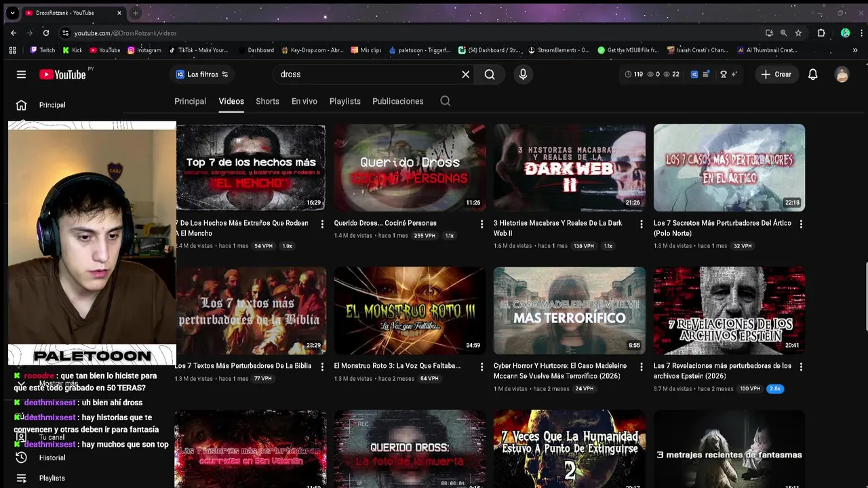Click the clock 119 stat
This screenshot has width=868, height=488.
[633, 75]
